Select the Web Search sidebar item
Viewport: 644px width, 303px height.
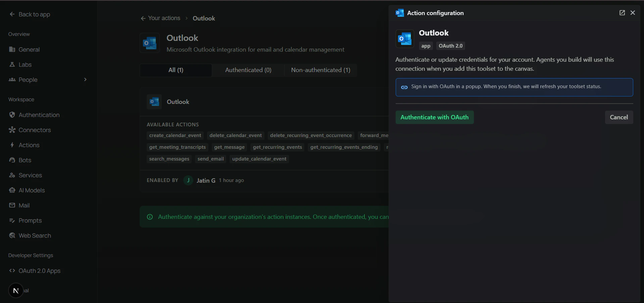tap(34, 235)
